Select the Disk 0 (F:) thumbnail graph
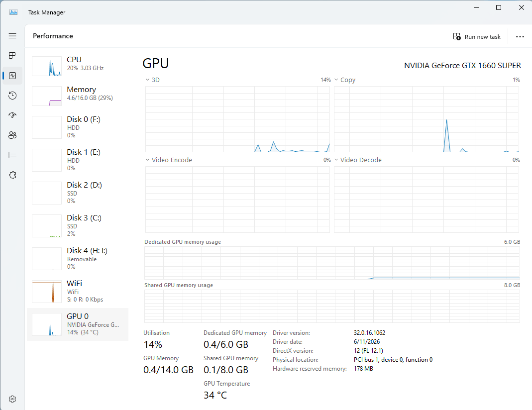This screenshot has height=410, width=532. click(x=47, y=127)
